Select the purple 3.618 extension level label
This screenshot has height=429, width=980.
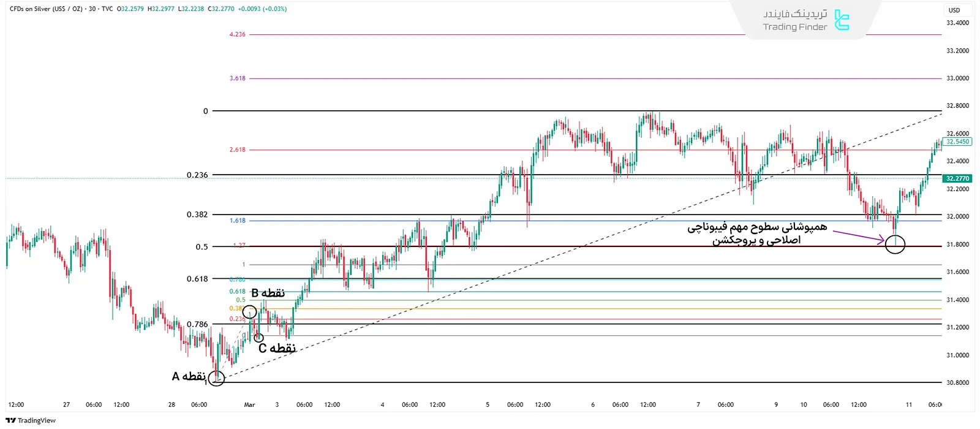click(237, 78)
